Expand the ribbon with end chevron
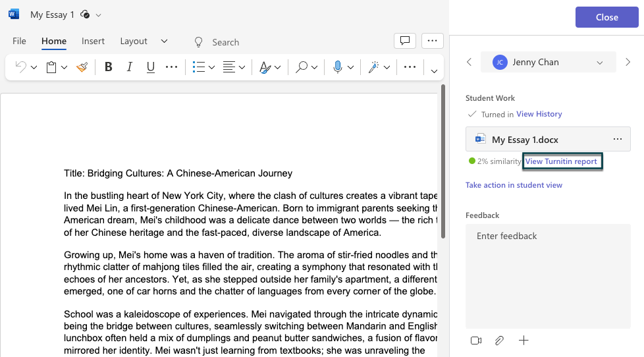Screen dimensions: 644x357 point(434,71)
